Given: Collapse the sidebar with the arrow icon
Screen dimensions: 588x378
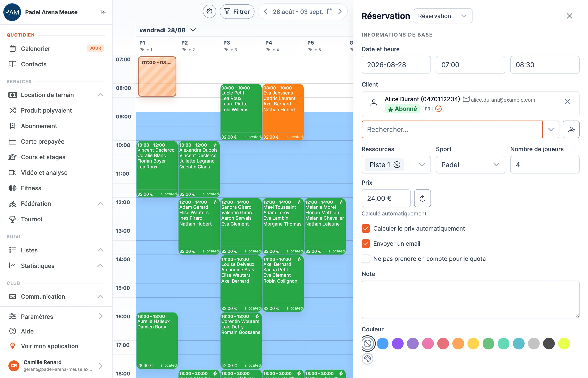Looking at the screenshot, I should pos(103,12).
